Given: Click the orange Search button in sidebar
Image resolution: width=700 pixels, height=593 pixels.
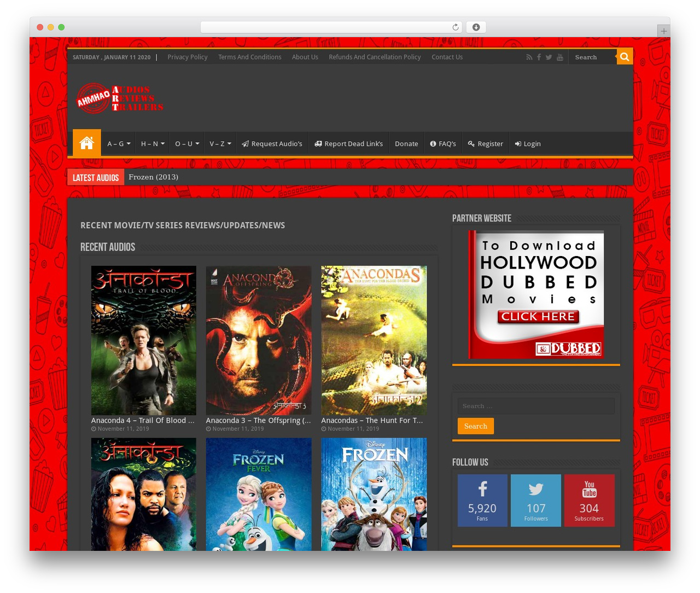Looking at the screenshot, I should [x=476, y=426].
